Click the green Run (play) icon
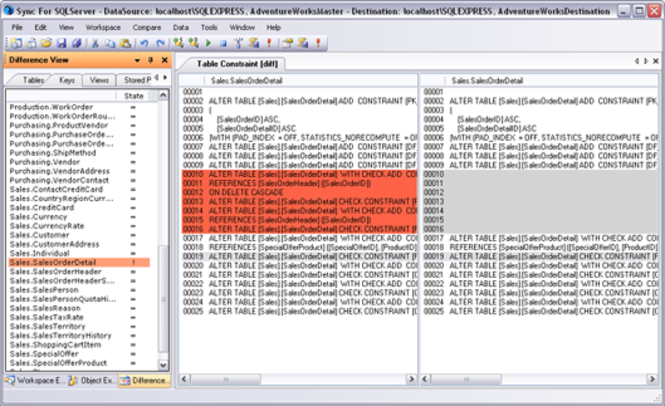This screenshot has height=406, width=665. [x=208, y=43]
